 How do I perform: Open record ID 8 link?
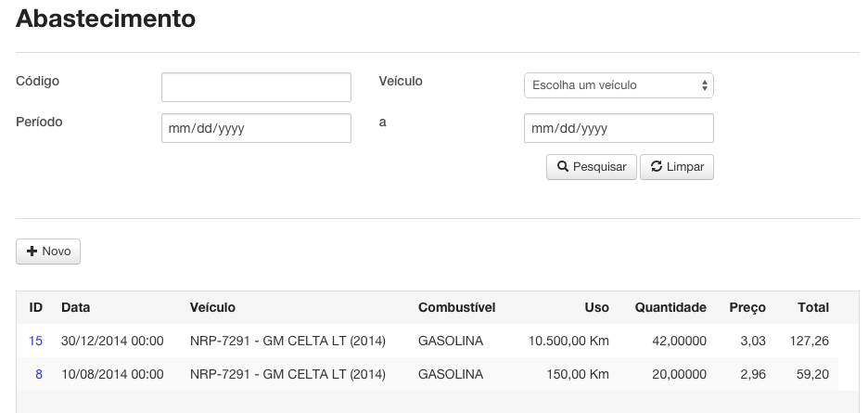(39, 374)
